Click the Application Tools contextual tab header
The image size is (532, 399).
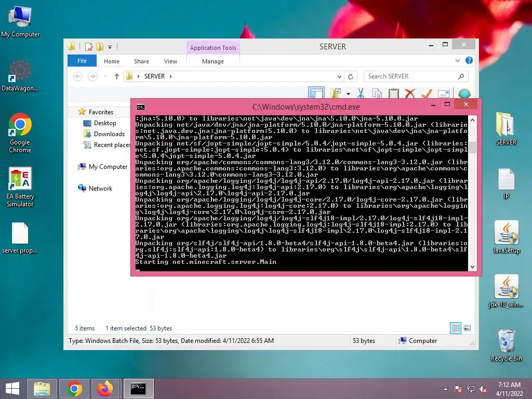pyautogui.click(x=213, y=48)
